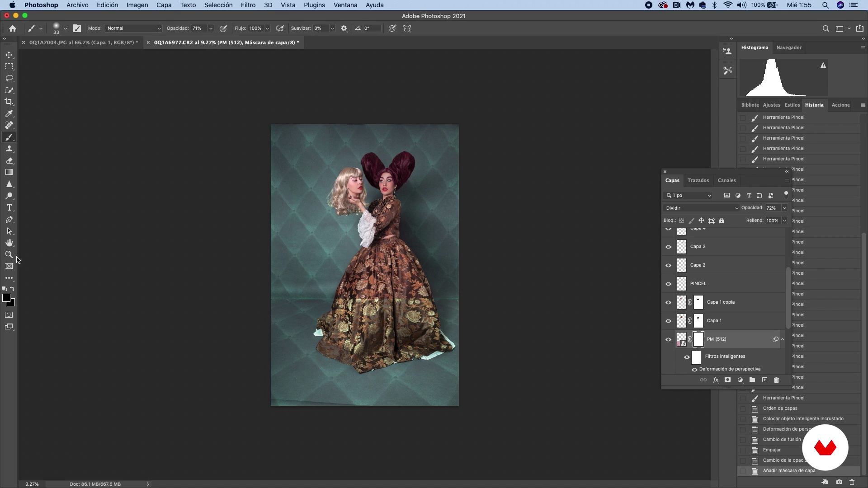
Task: Select the Dodge tool
Action: coord(9,196)
